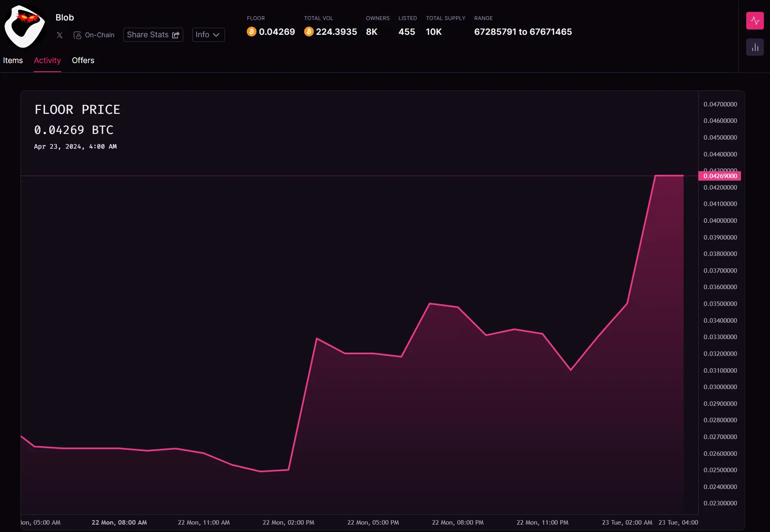
Task: Click the Bitcoin icon beside floor 0.04269
Action: click(x=251, y=32)
